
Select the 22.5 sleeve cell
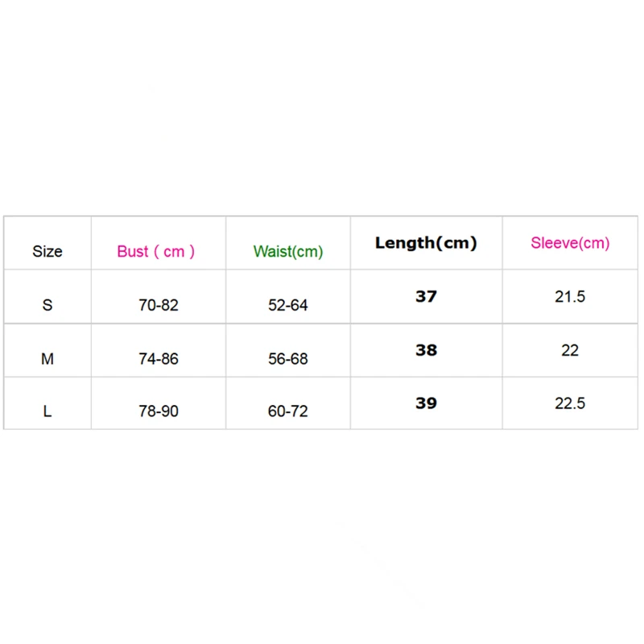point(570,403)
